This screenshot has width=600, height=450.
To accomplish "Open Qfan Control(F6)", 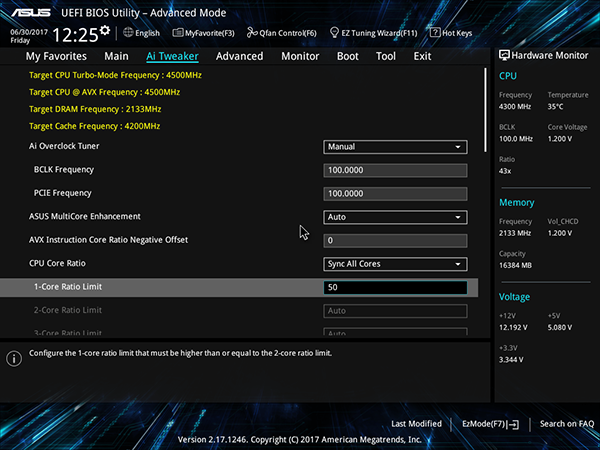I will coord(282,33).
